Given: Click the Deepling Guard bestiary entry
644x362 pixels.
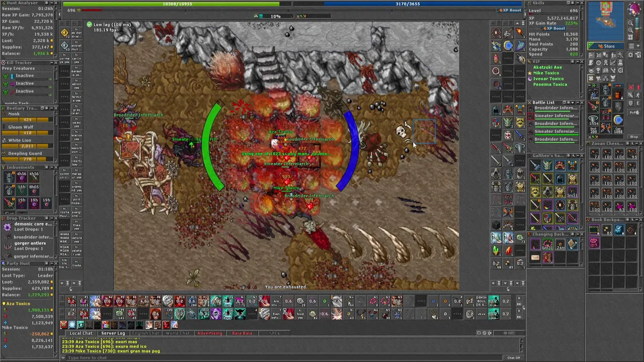Looking at the screenshot, I should tap(28, 156).
